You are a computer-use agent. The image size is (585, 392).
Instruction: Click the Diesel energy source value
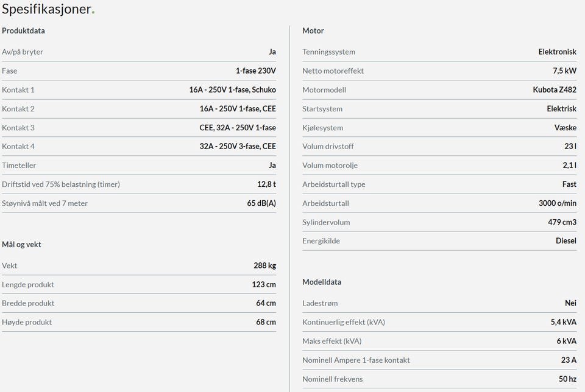pos(565,240)
